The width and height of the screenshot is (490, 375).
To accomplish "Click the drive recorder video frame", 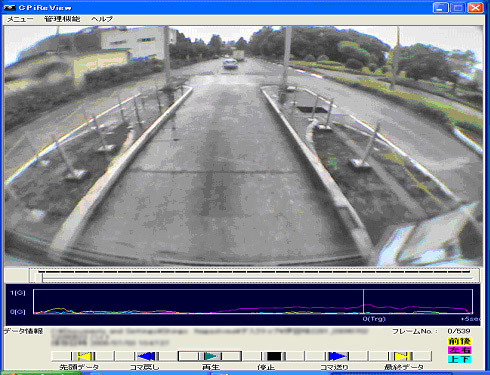I will [243, 146].
